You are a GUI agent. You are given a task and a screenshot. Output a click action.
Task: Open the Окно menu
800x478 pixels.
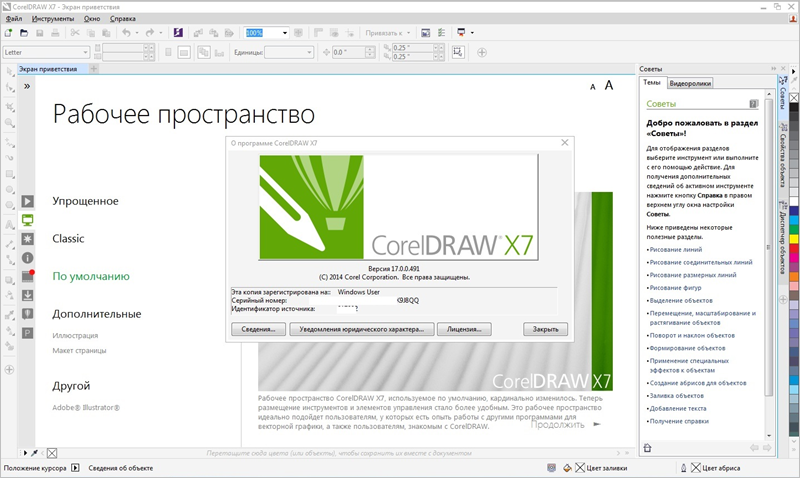(x=92, y=19)
